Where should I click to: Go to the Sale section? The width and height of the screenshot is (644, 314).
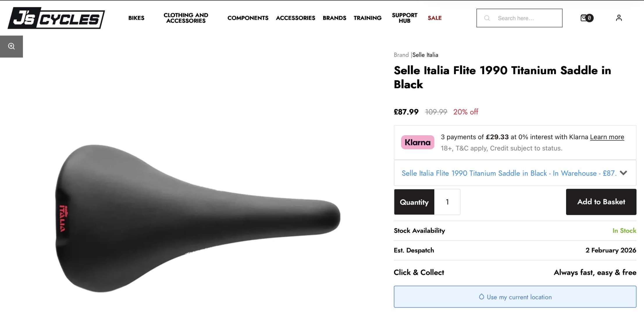[x=434, y=18]
